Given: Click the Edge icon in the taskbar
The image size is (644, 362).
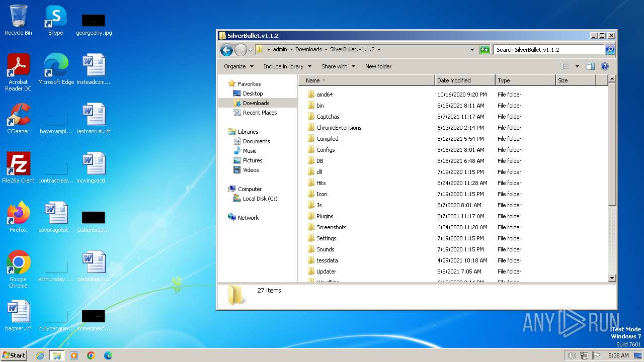Looking at the screenshot, I should click(x=108, y=355).
